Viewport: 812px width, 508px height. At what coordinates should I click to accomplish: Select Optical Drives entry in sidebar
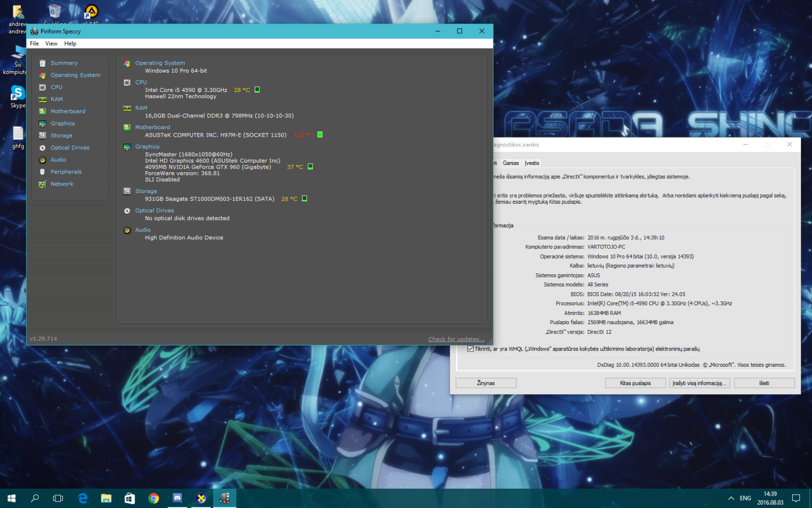pyautogui.click(x=70, y=148)
